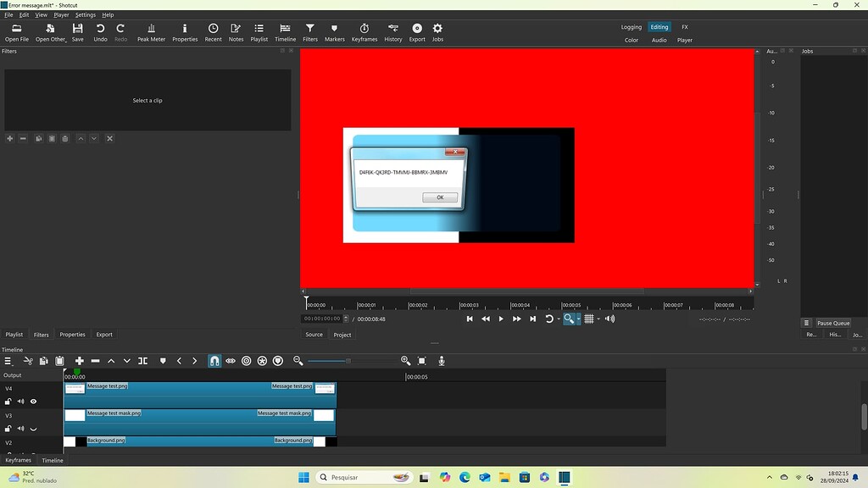
Task: Open the Keyframes panel from the toolbar
Action: [364, 31]
